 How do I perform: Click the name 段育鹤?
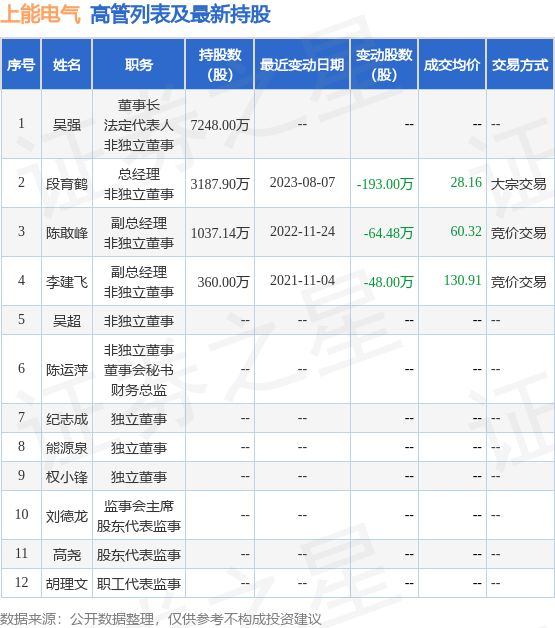coord(67,184)
